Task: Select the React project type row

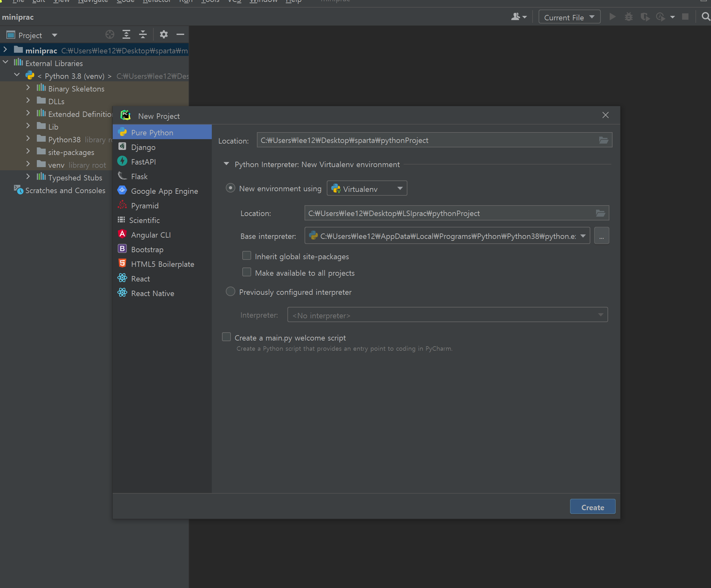Action: pyautogui.click(x=162, y=279)
